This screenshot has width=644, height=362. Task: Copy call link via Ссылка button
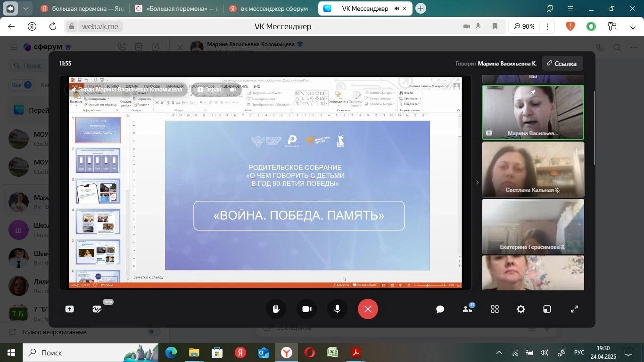tap(562, 63)
